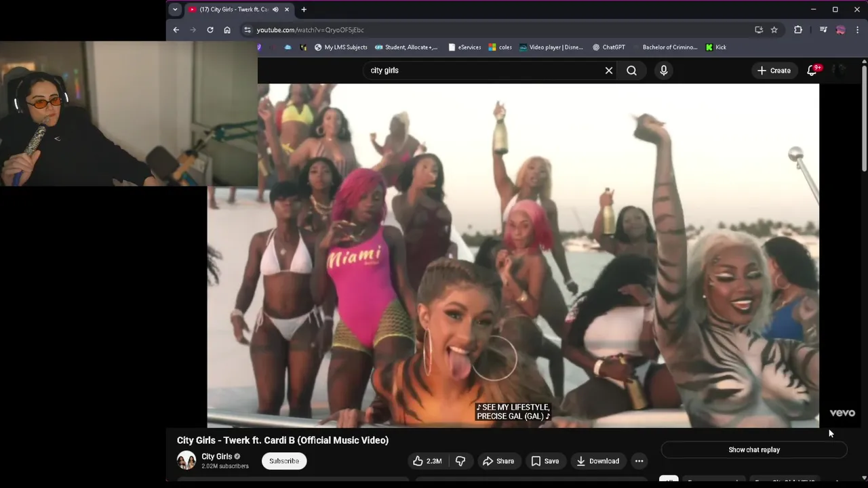Click the YouTube Create button
Screen dimensions: 868x488
click(x=774, y=70)
